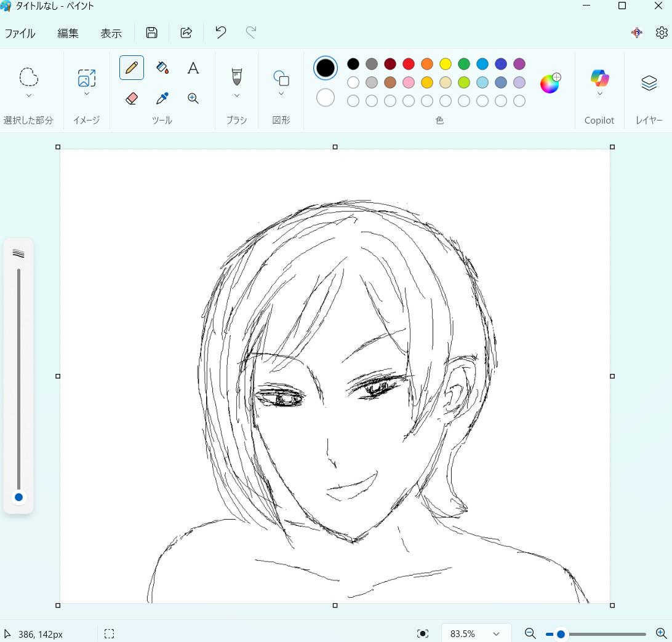Open the brush type dropdown
This screenshot has height=642, width=672.
click(x=236, y=95)
